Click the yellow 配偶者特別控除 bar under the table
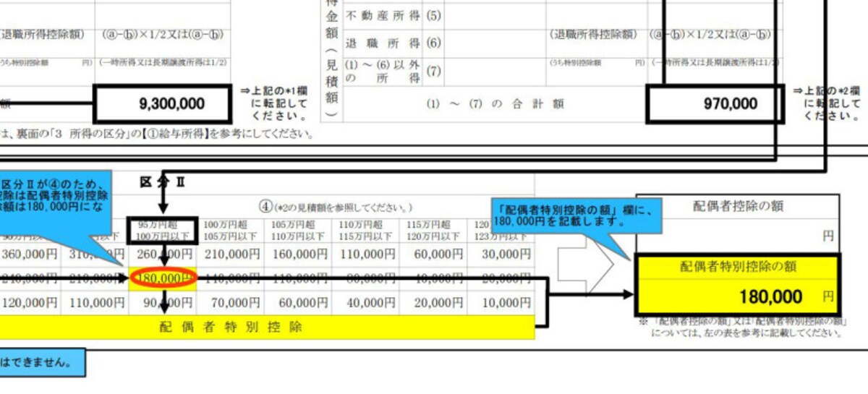 [x=267, y=327]
